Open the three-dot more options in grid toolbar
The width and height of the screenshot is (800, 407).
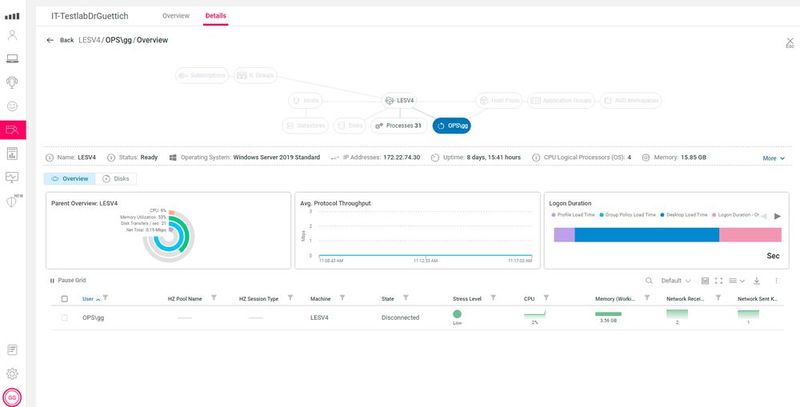(x=777, y=281)
